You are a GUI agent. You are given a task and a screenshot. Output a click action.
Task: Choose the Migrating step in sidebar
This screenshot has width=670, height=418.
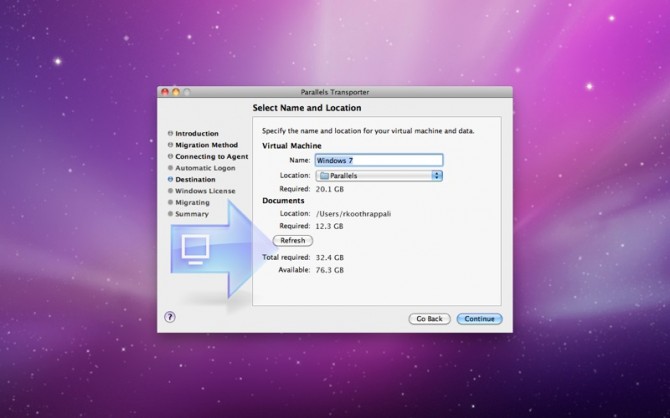coord(193,202)
